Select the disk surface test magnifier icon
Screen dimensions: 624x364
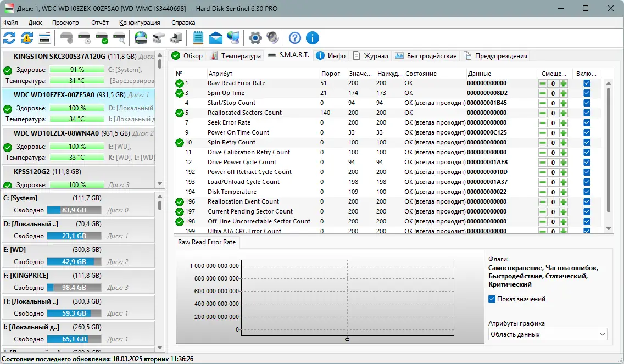coord(119,38)
